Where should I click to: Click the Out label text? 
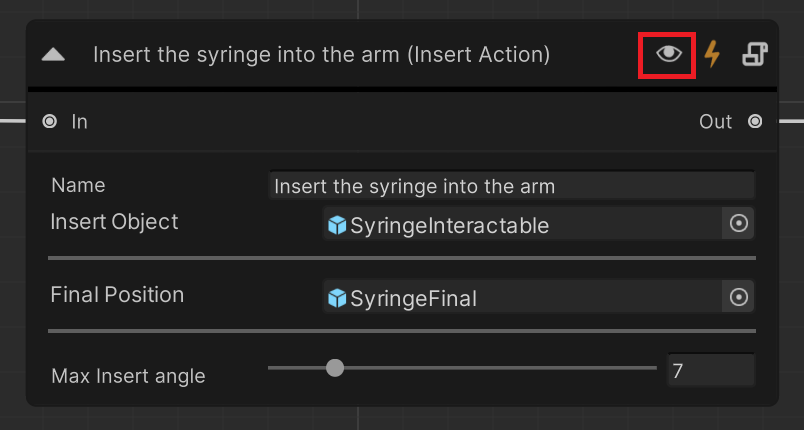click(x=715, y=122)
